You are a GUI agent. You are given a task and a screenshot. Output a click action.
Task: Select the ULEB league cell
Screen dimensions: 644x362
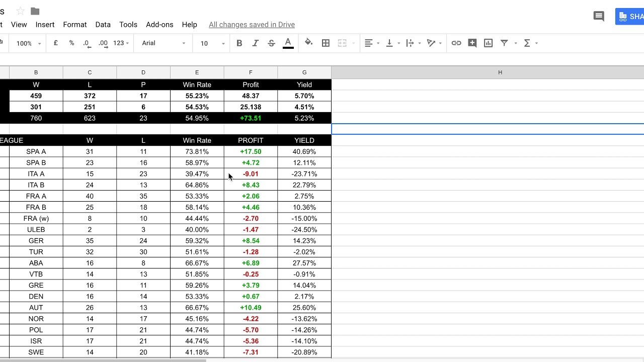[36, 230]
